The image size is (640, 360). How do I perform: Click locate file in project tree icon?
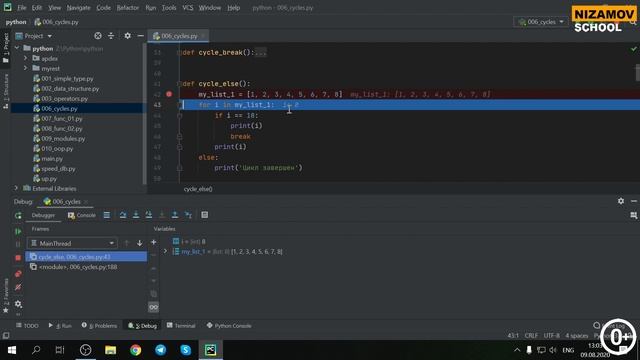point(98,36)
